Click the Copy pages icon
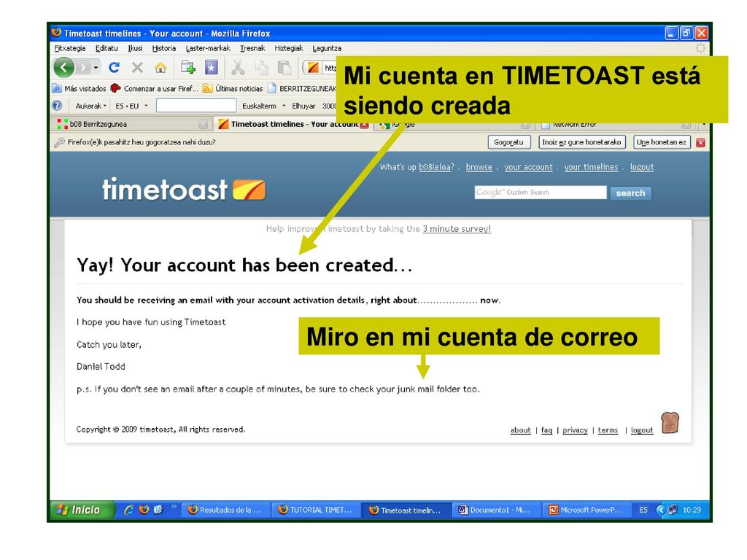Viewport: 747px width, 560px height. pyautogui.click(x=262, y=68)
